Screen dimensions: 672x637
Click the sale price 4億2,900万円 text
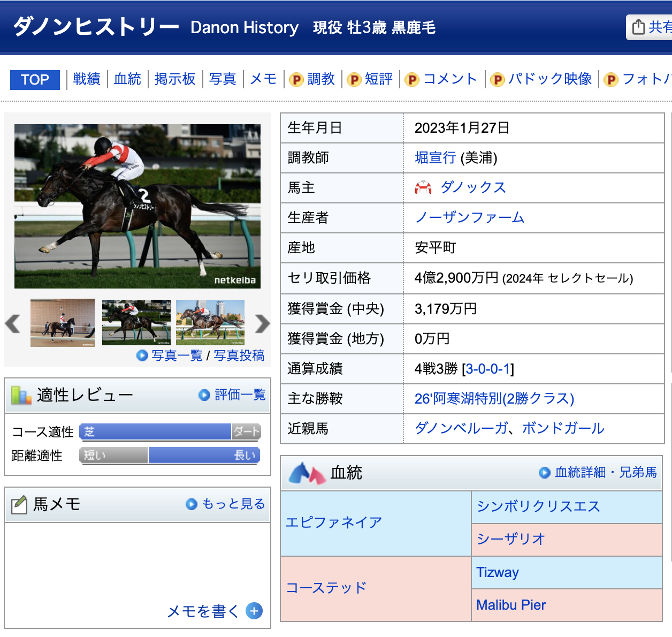coord(456,277)
